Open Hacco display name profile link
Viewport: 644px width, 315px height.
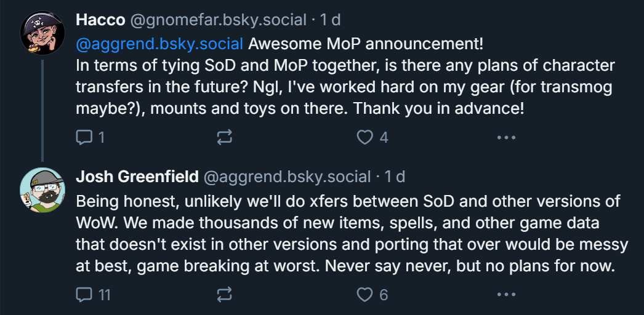click(x=100, y=20)
